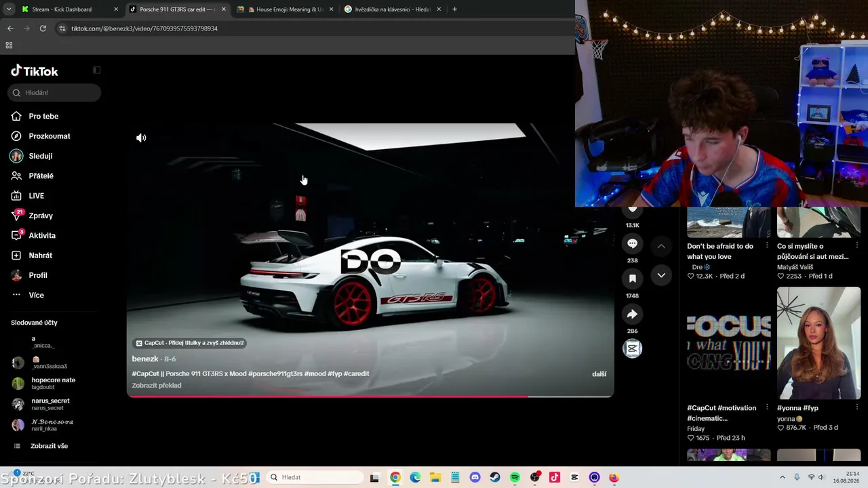Click the TikTok logo in the sidebar
This screenshot has height=488, width=868.
click(35, 71)
